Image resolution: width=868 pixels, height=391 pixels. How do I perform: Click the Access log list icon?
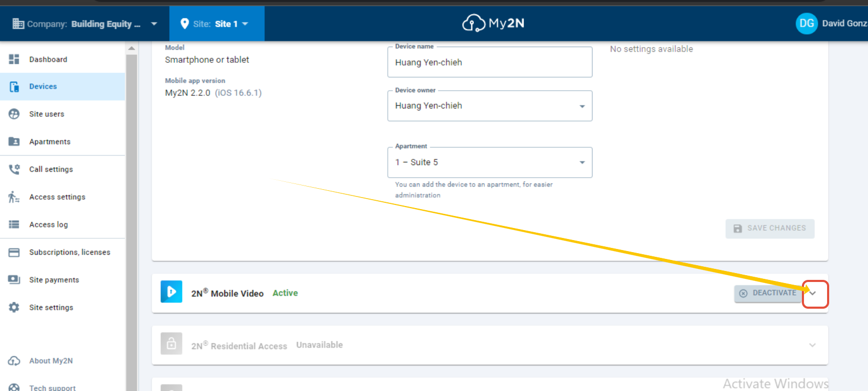pyautogui.click(x=14, y=224)
